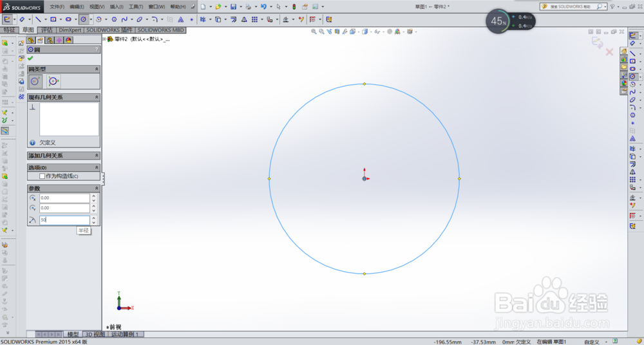
Task: Select Trim Entities in the top toolbar
Action: pyautogui.click(x=203, y=19)
